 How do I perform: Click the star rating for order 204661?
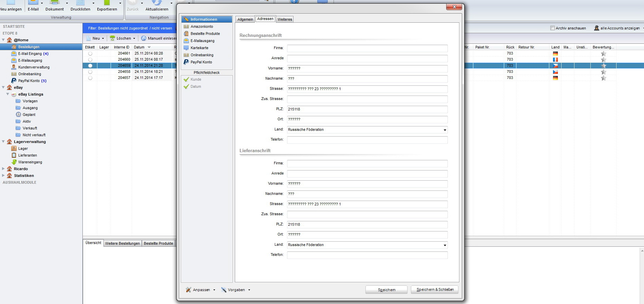point(603,54)
